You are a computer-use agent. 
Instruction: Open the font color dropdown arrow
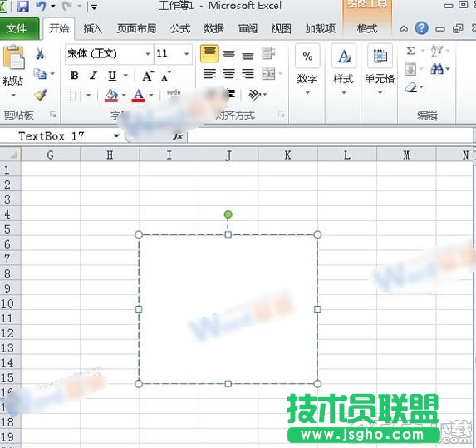pyautogui.click(x=151, y=96)
